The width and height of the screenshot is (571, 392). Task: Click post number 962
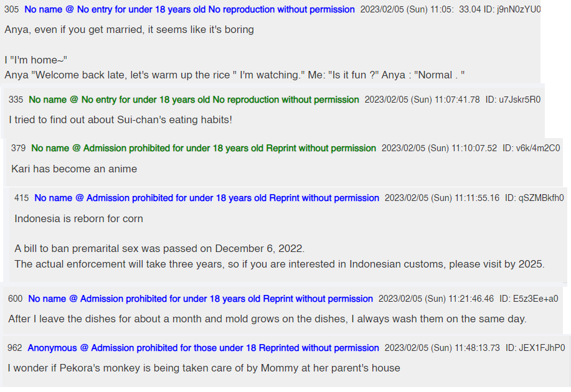pos(14,348)
